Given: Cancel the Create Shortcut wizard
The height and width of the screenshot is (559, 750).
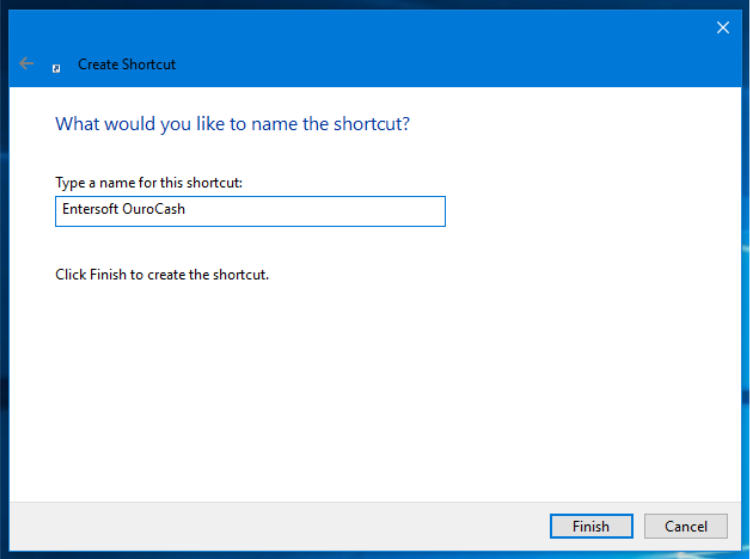Looking at the screenshot, I should (x=685, y=526).
